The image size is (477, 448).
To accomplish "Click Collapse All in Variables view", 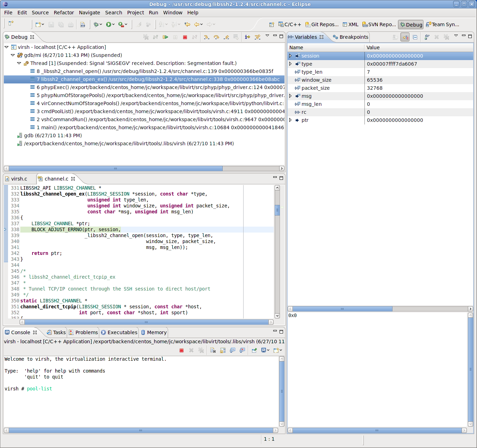I will coord(415,37).
